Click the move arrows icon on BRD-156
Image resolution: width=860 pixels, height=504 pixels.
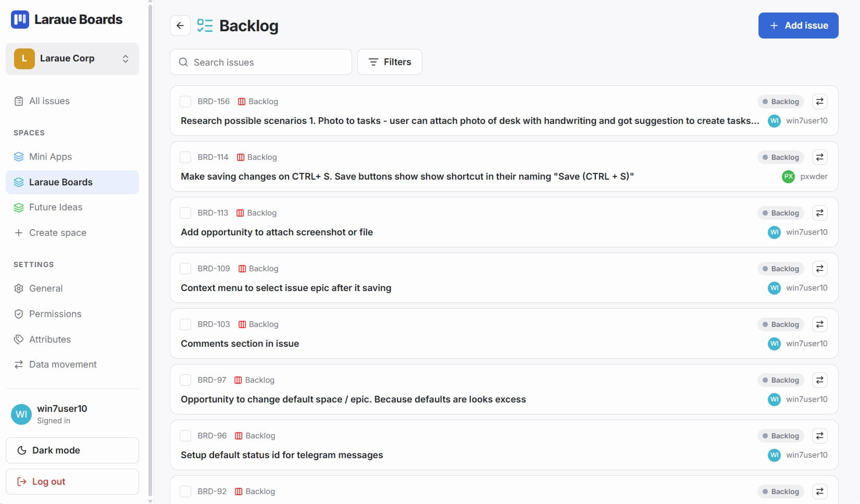[819, 102]
